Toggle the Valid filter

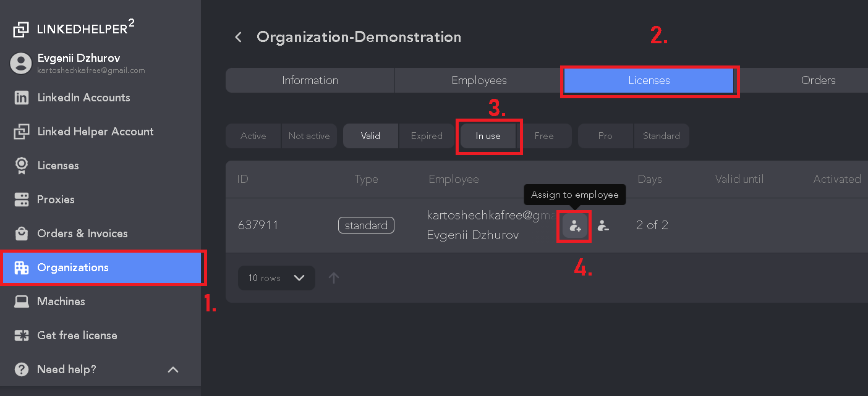click(x=371, y=136)
